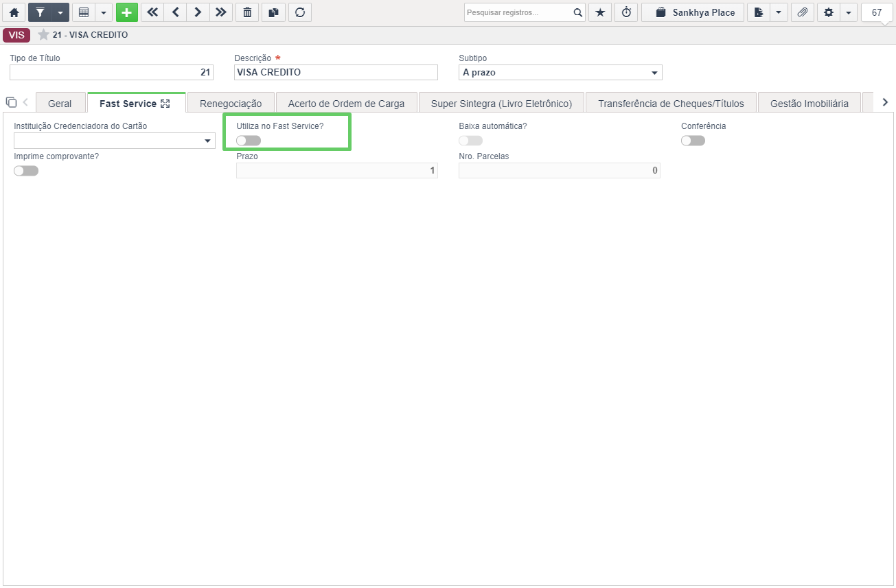This screenshot has width=896, height=588.
Task: Maximize the Fast Service tab with expand icon
Action: pos(165,104)
